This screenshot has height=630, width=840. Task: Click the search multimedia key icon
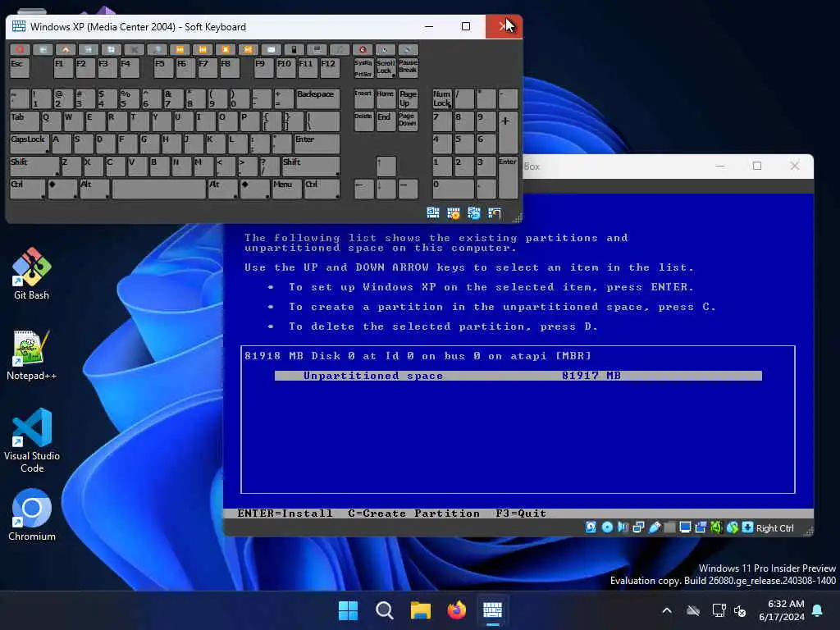click(x=157, y=49)
